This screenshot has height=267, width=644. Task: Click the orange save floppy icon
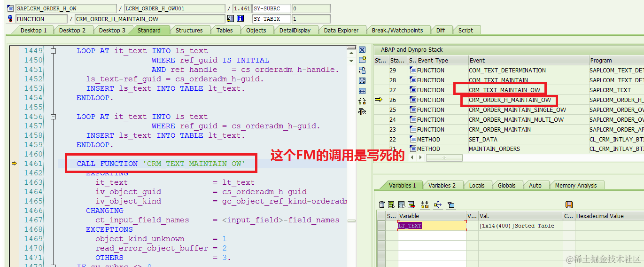coord(569,204)
